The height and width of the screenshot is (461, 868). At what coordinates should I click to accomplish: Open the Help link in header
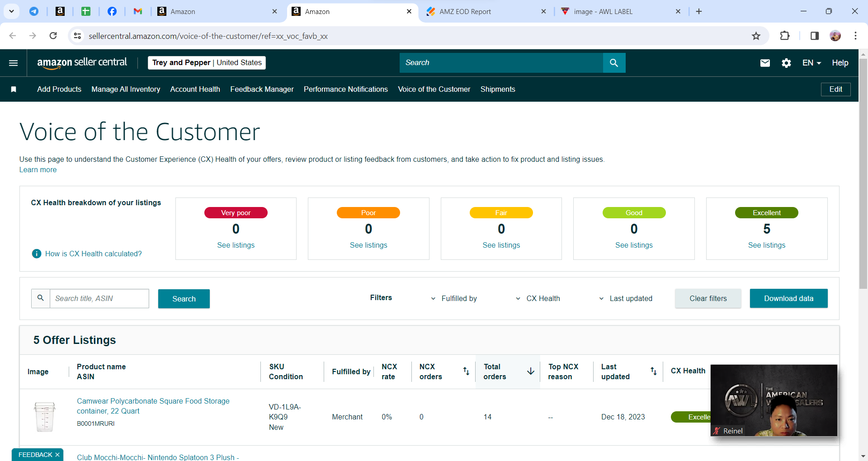[x=840, y=63]
